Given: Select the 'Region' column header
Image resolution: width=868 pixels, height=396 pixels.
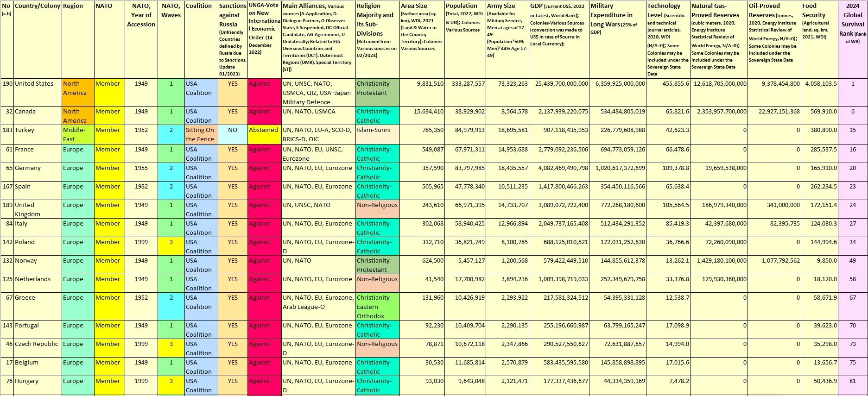Looking at the screenshot, I should [78, 39].
